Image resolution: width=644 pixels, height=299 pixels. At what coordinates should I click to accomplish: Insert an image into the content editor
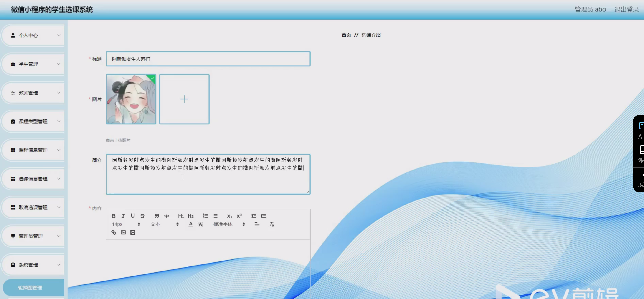[123, 232]
